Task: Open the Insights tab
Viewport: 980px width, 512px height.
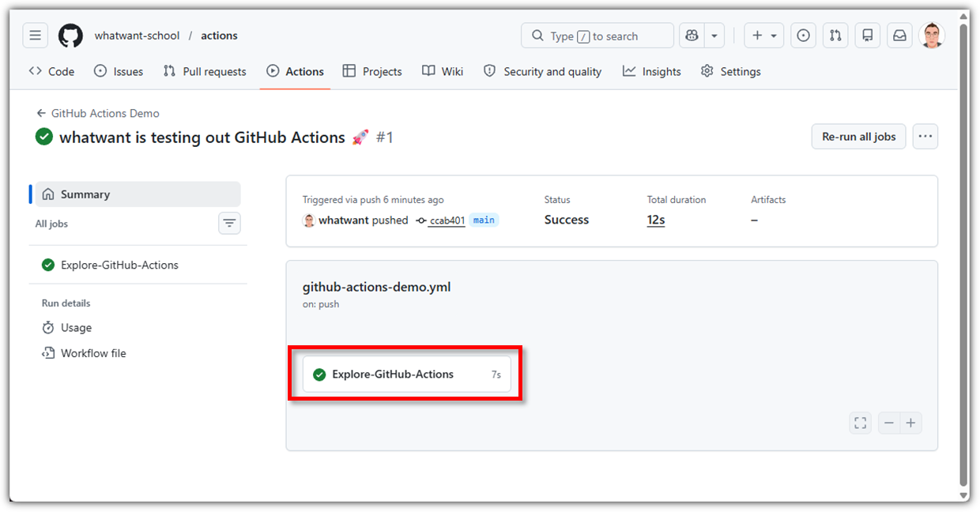Action: 651,71
